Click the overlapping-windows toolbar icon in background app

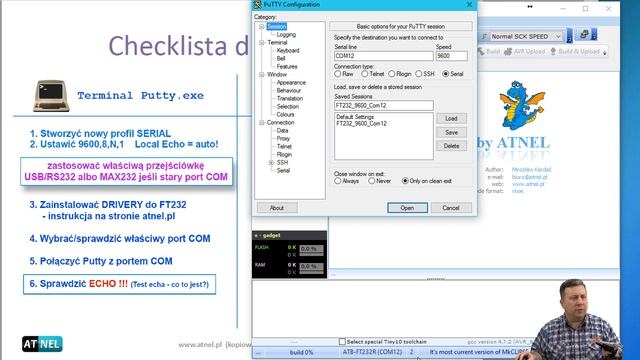click(584, 35)
